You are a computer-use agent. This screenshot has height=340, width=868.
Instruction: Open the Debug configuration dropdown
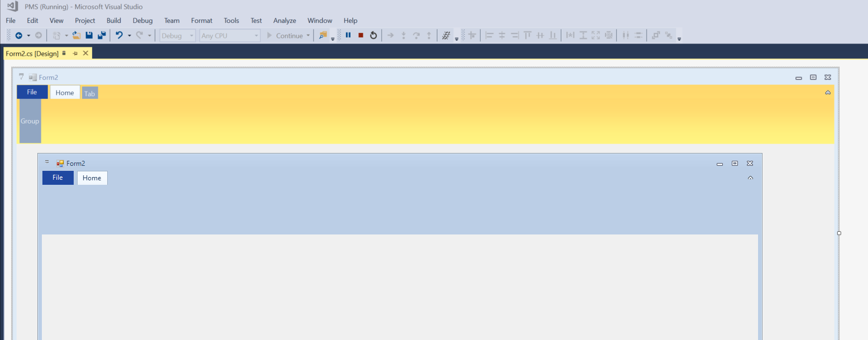click(x=178, y=36)
